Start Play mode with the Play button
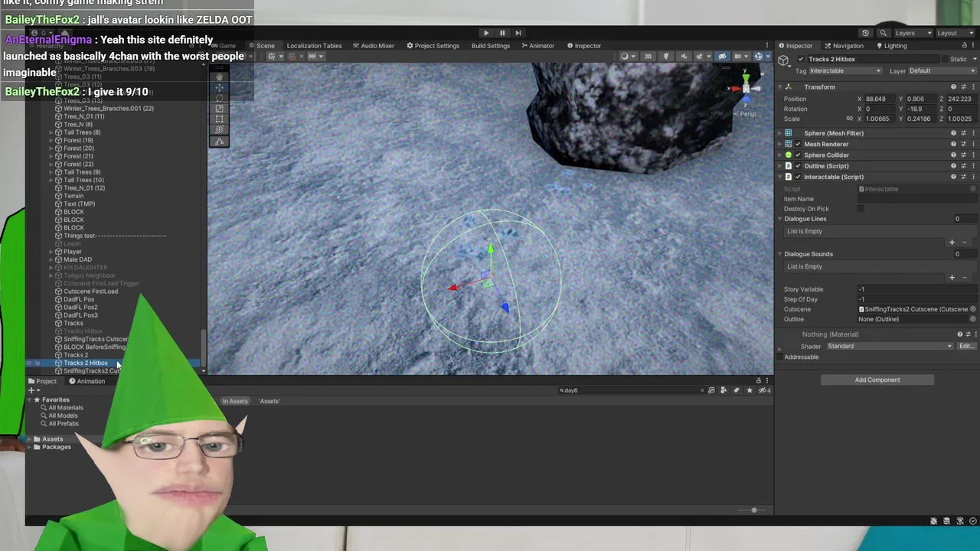The height and width of the screenshot is (551, 980). 486,33
